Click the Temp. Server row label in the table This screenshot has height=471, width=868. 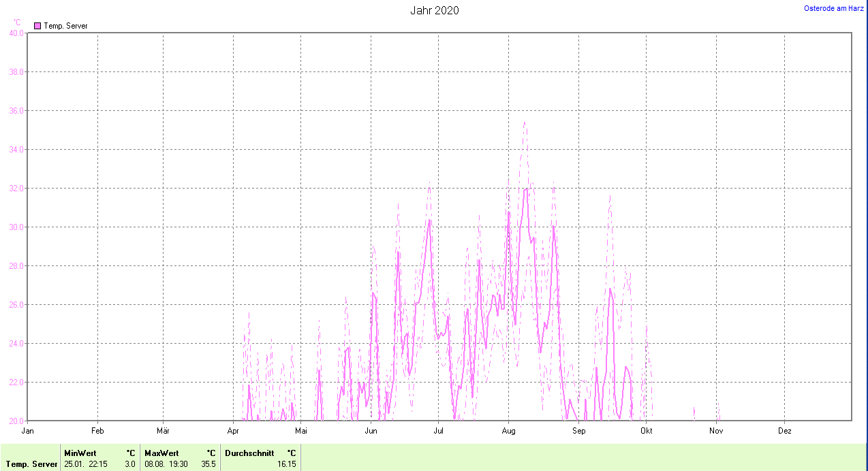pyautogui.click(x=31, y=464)
